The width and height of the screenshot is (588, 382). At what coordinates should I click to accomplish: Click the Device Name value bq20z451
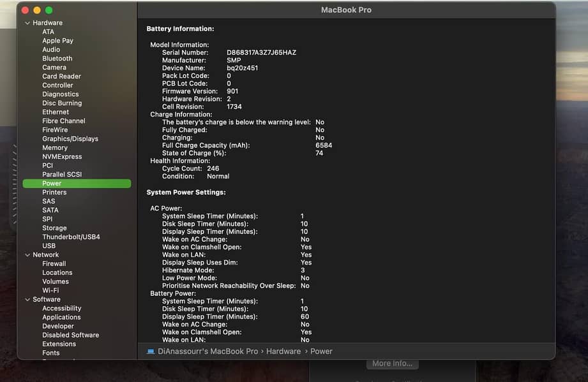(x=242, y=68)
